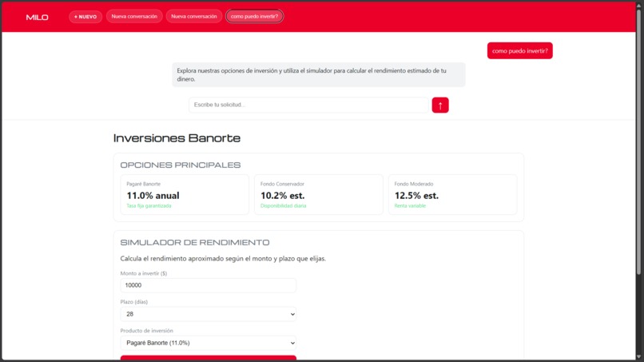
Task: Open the first Nueva conversación tab
Action: (x=134, y=17)
